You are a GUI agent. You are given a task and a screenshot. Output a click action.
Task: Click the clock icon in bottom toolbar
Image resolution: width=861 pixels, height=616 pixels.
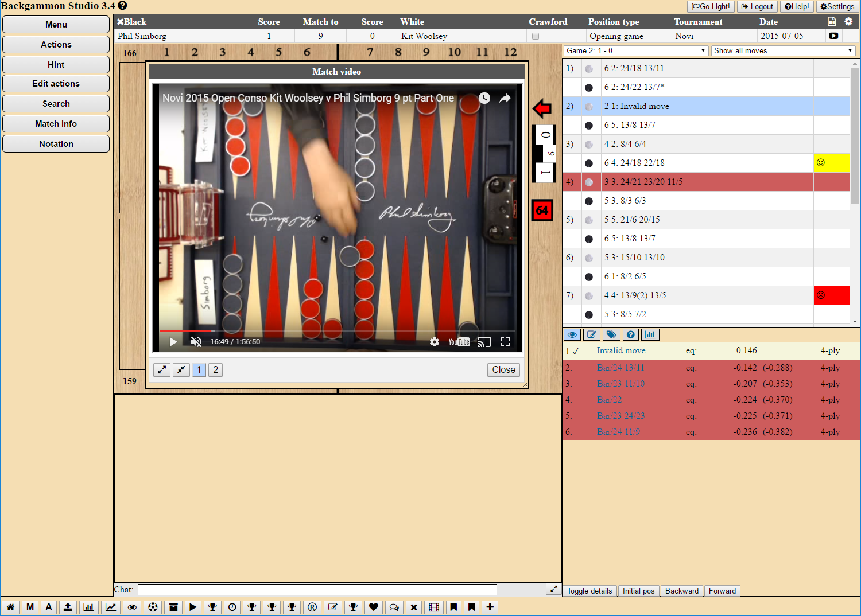(x=232, y=607)
